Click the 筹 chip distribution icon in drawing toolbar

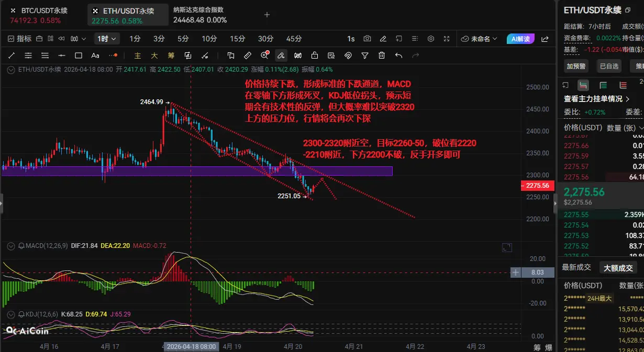171,55
